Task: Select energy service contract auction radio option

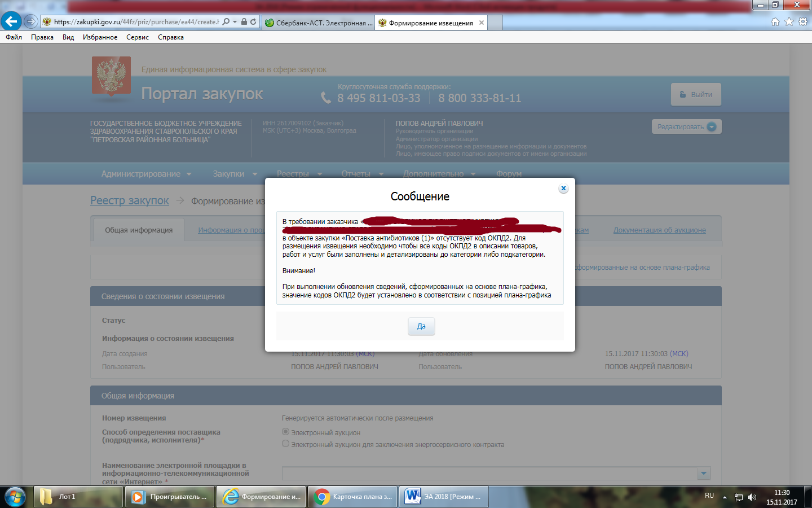Action: click(x=286, y=444)
